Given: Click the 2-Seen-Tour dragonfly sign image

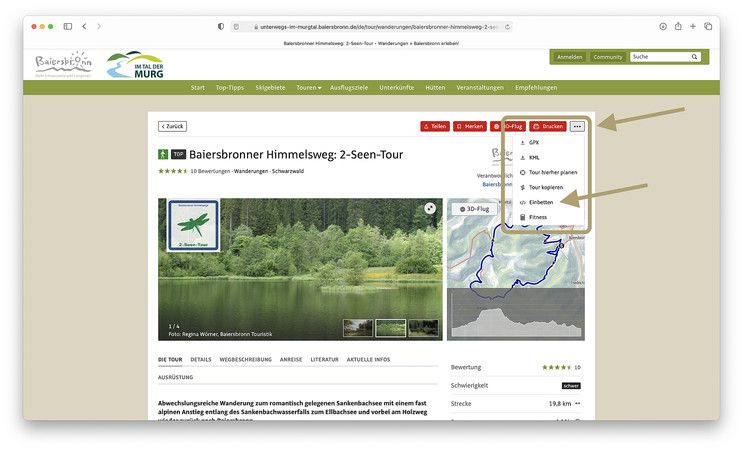Looking at the screenshot, I should (x=193, y=226).
